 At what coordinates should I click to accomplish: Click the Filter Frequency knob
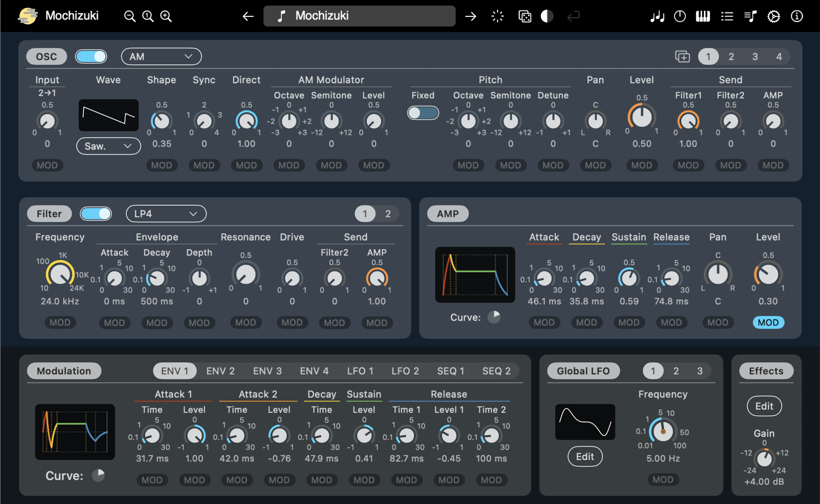point(60,274)
